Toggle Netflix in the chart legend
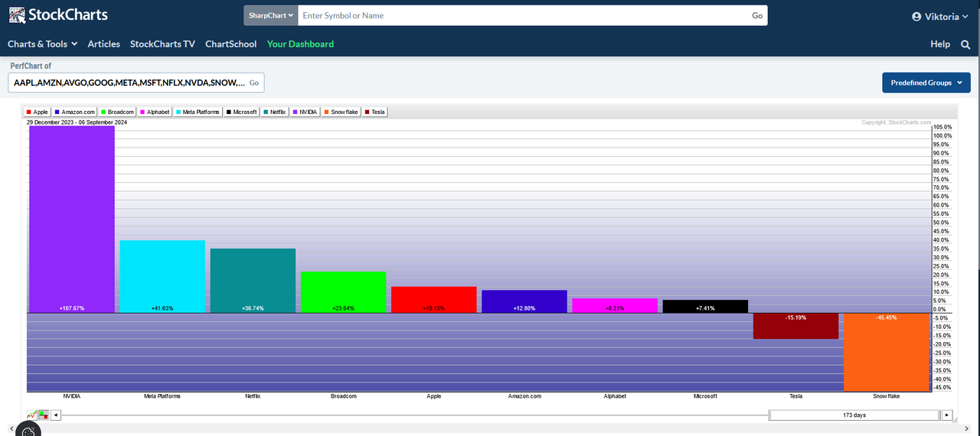Viewport: 980px width, 436px height. [x=274, y=112]
